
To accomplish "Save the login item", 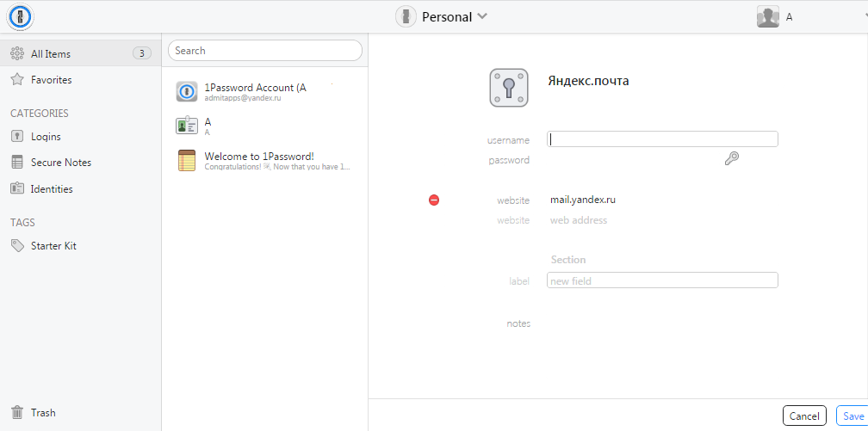I will [x=853, y=416].
